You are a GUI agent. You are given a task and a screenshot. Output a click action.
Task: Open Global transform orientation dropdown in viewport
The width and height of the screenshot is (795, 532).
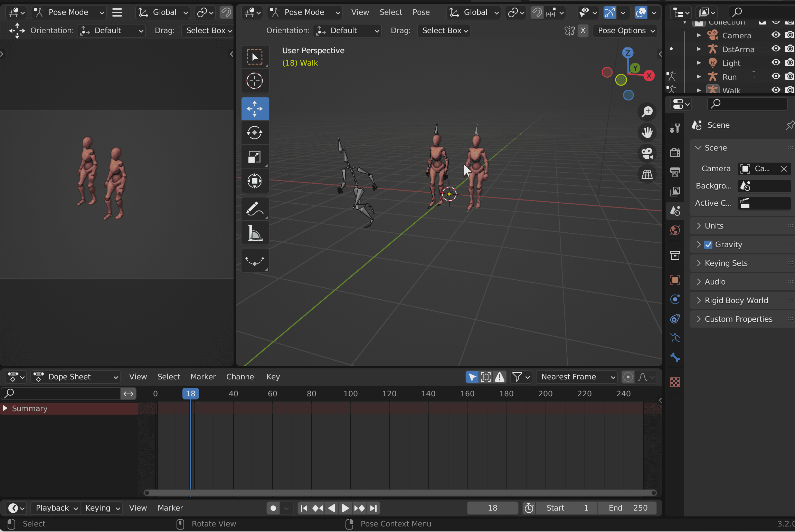pos(474,13)
